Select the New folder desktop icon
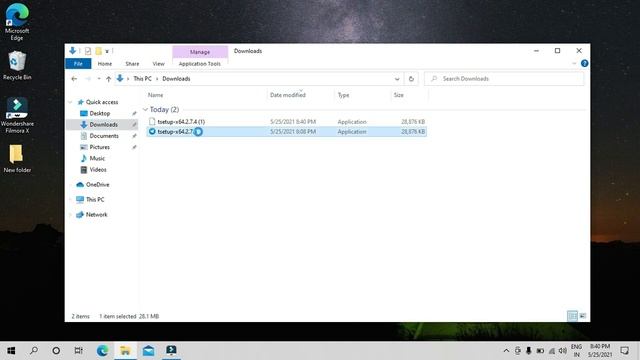This screenshot has width=640, height=360. point(17,159)
